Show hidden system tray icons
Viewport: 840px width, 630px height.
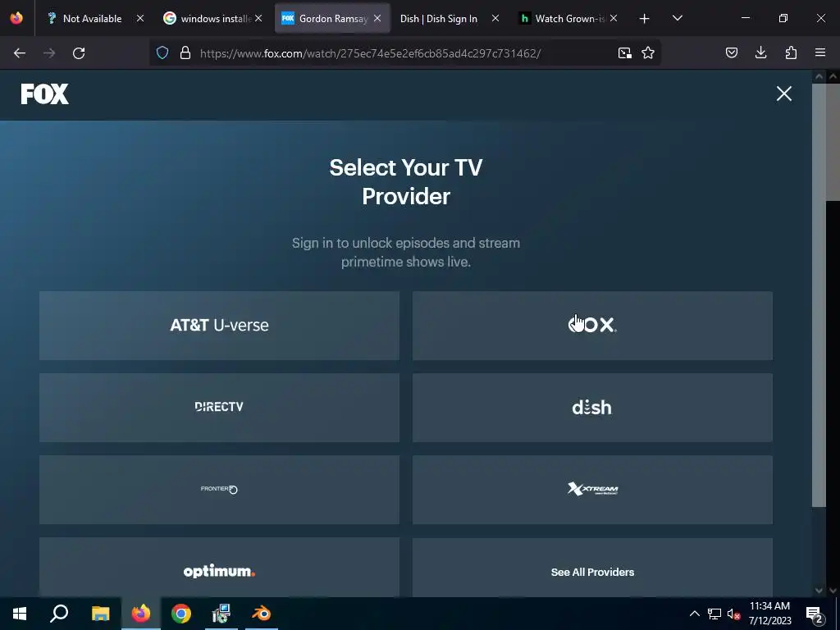(x=694, y=614)
